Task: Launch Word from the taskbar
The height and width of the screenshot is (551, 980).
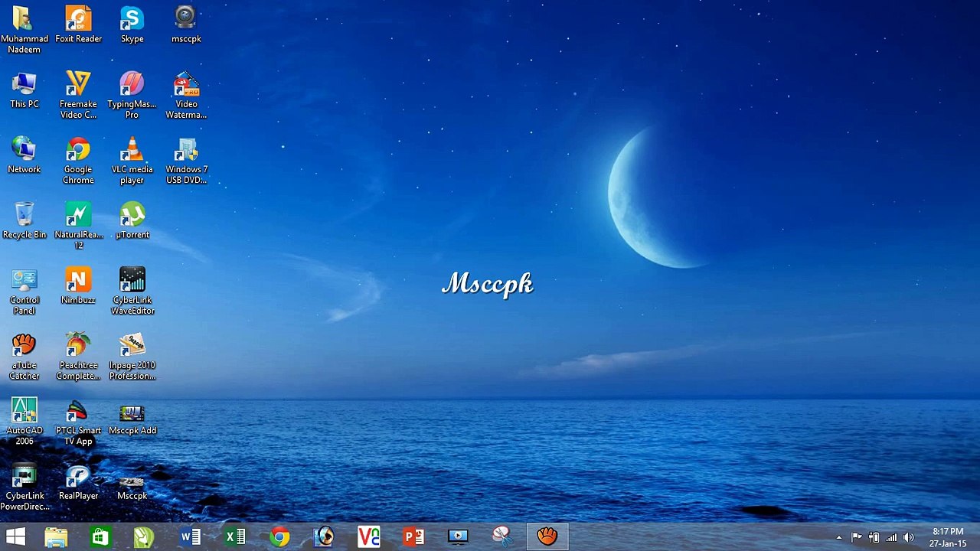Action: [x=190, y=536]
